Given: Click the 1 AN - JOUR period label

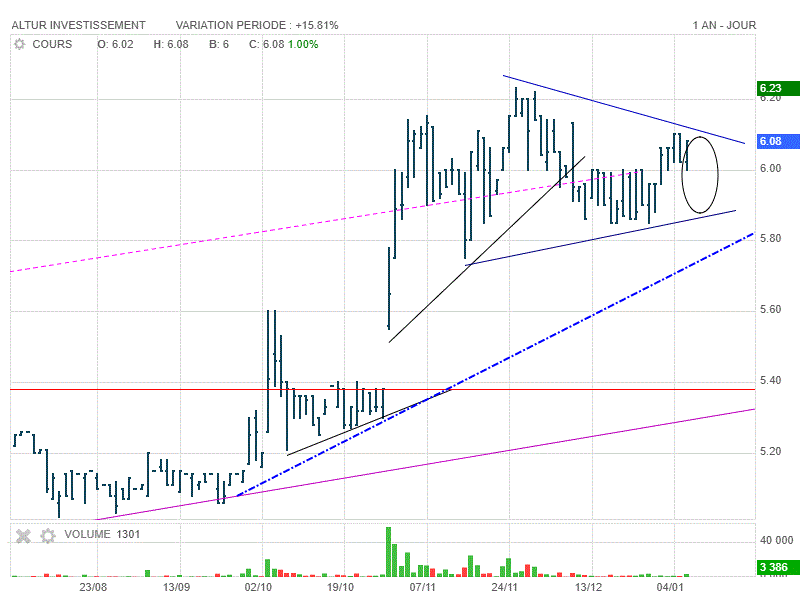Looking at the screenshot, I should pos(724,25).
